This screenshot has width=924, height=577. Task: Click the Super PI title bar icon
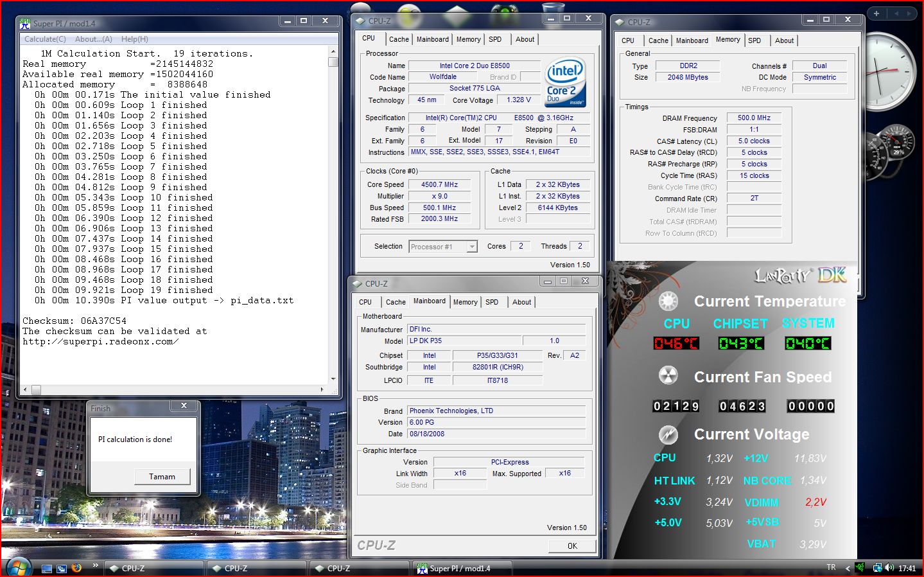tap(25, 23)
